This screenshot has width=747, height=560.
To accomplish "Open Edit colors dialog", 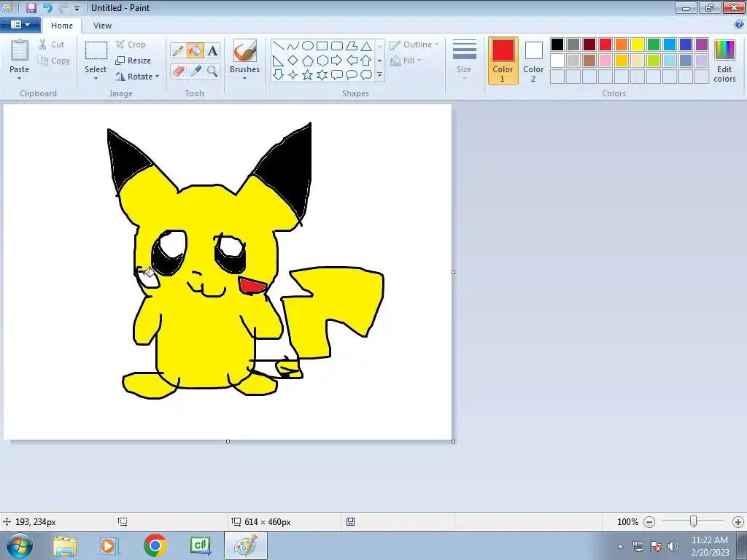I will 724,61.
